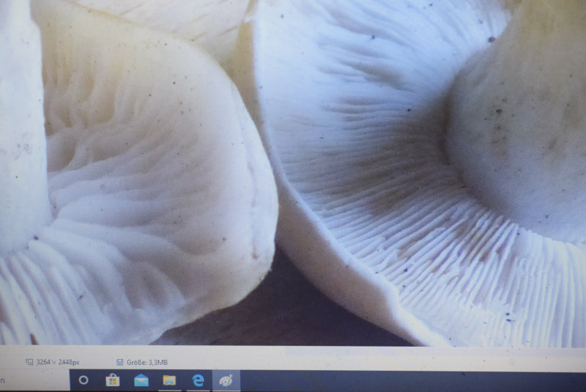Click the Größe: 3,3MB file size label
The height and width of the screenshot is (392, 586).
tap(148, 362)
